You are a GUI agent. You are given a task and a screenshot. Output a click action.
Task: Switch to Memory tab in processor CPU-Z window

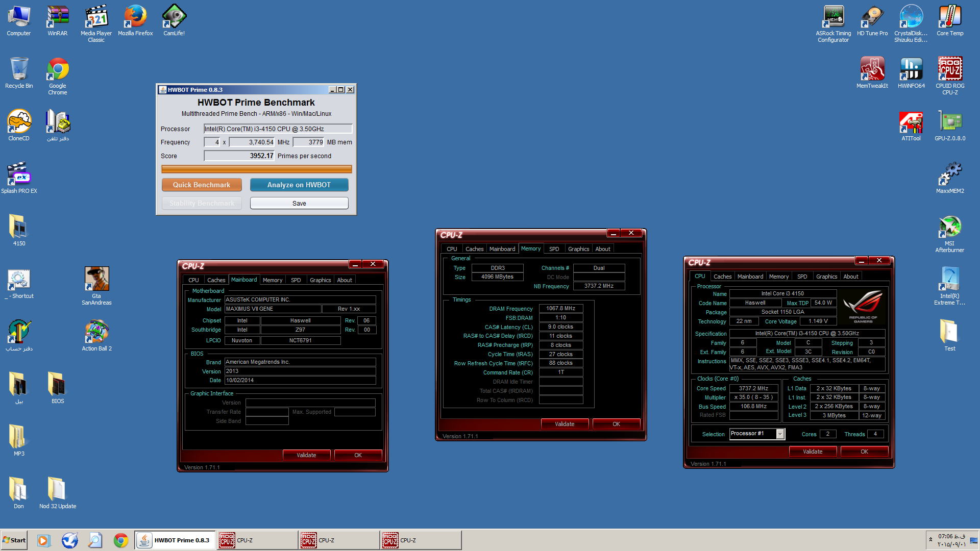coord(778,277)
